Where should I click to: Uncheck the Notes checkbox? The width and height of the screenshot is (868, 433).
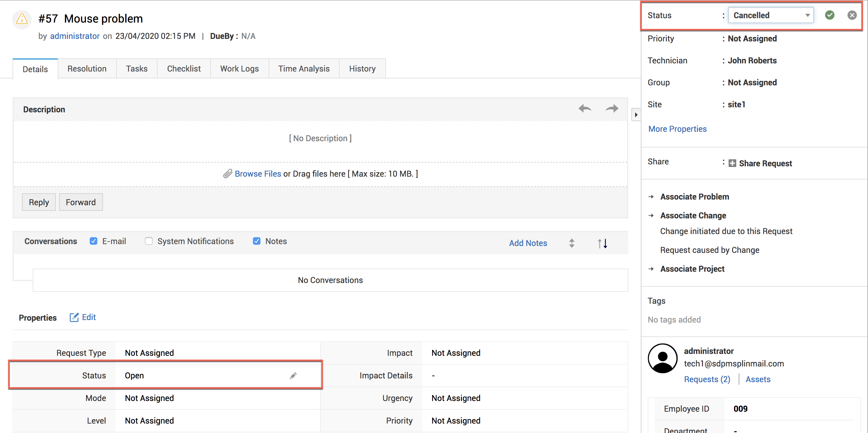click(256, 241)
